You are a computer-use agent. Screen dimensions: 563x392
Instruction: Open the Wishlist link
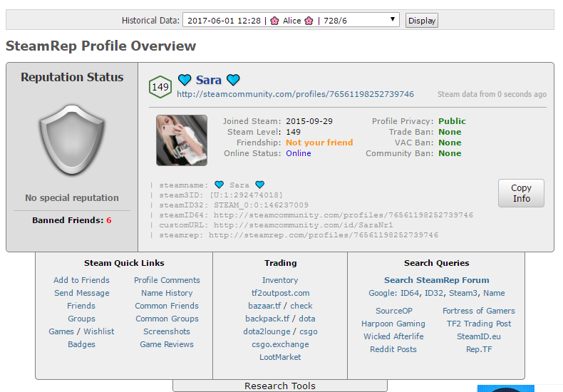point(99,331)
